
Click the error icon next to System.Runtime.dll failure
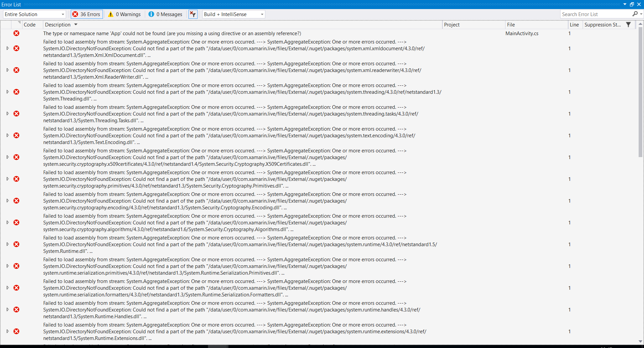point(16,244)
